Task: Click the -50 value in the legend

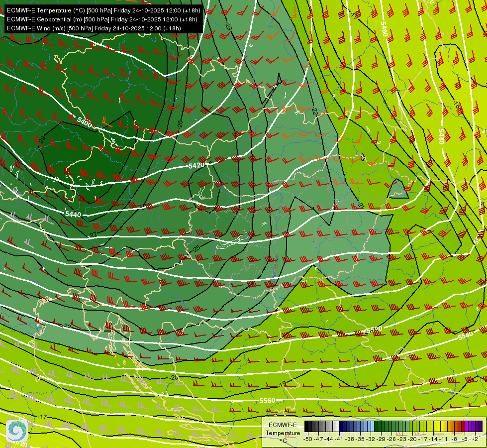Action: (x=308, y=439)
